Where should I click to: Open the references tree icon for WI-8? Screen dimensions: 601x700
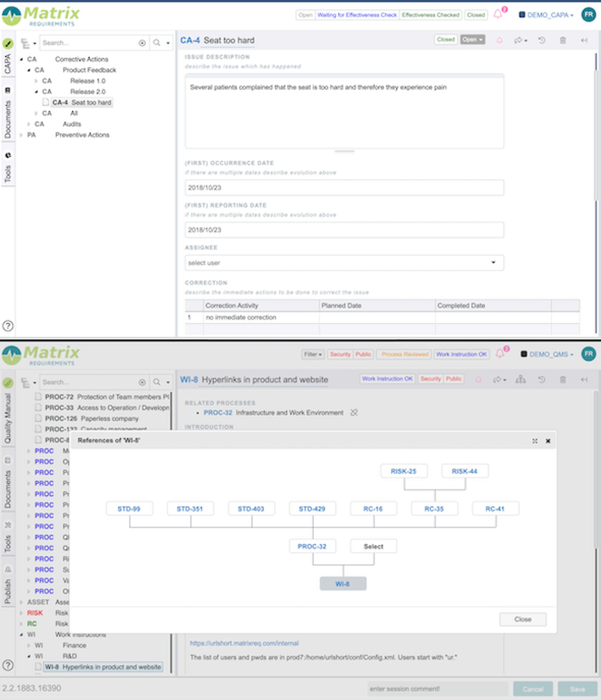coord(520,380)
